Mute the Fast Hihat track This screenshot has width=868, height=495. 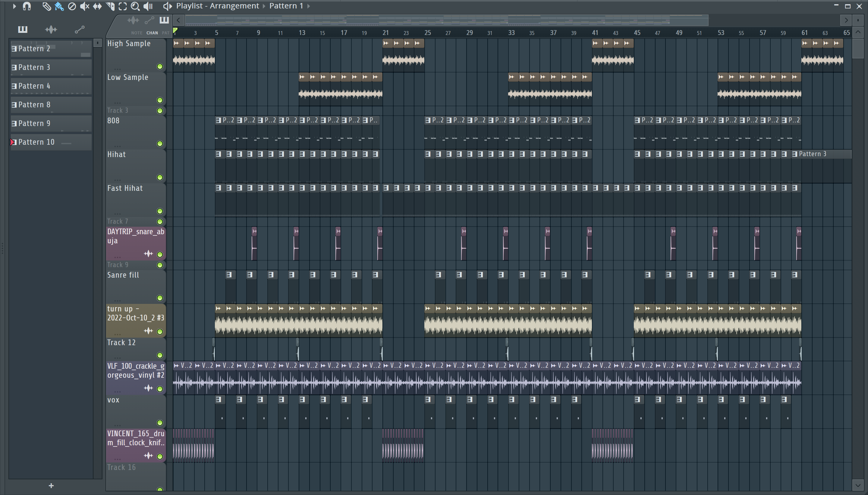[160, 211]
